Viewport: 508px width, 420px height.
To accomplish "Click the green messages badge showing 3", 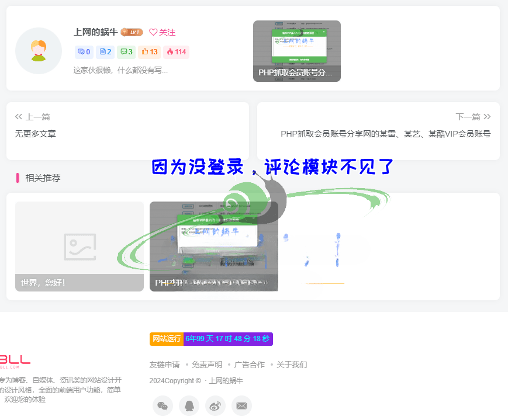I will point(126,52).
